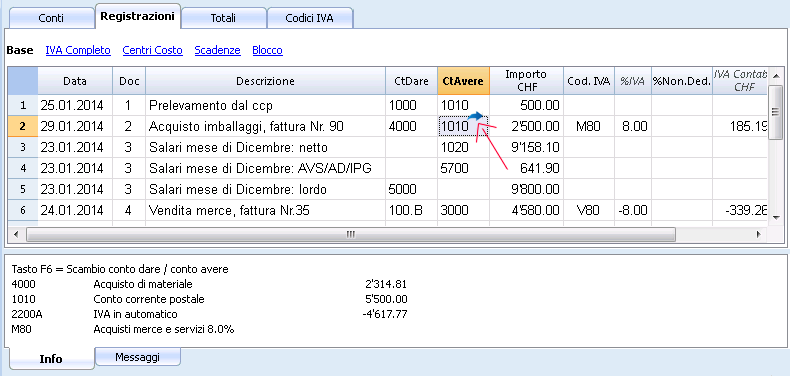
Task: Open the Messaggi tab
Action: pyautogui.click(x=138, y=357)
